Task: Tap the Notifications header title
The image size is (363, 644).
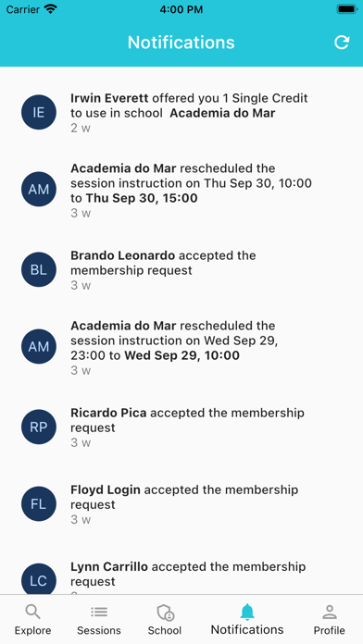Action: (x=181, y=43)
